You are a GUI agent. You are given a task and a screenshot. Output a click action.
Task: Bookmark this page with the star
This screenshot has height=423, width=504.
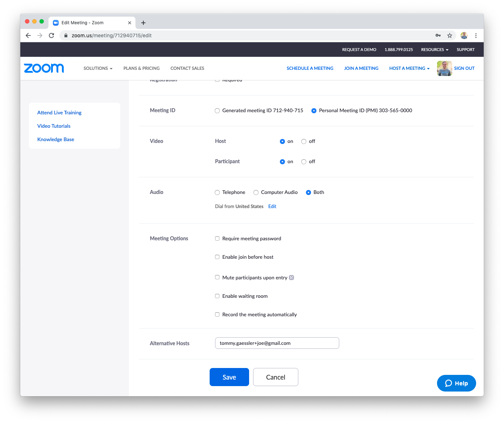pos(450,35)
